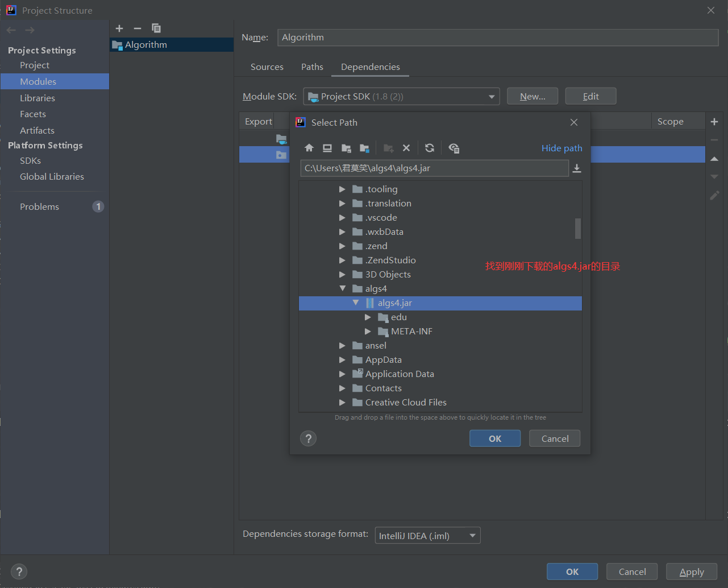The image size is (728, 588).
Task: Expand the 3D Objects folder
Action: pos(342,274)
